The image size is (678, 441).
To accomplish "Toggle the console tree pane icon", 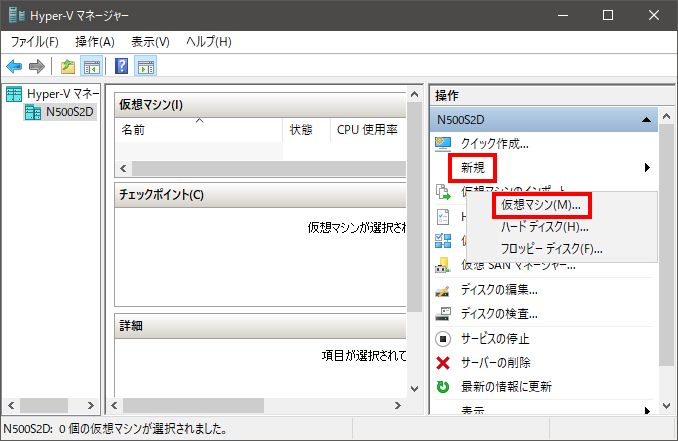I will pyautogui.click(x=92, y=67).
